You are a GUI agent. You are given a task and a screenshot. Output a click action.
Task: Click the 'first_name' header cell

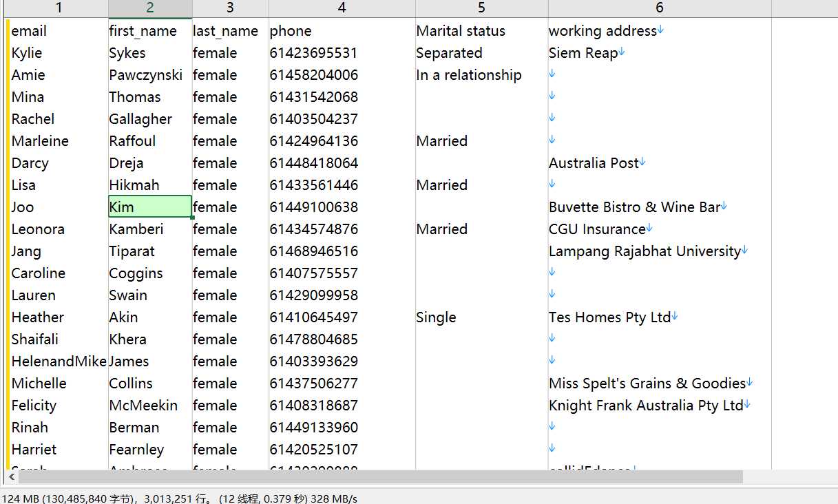[x=150, y=31]
